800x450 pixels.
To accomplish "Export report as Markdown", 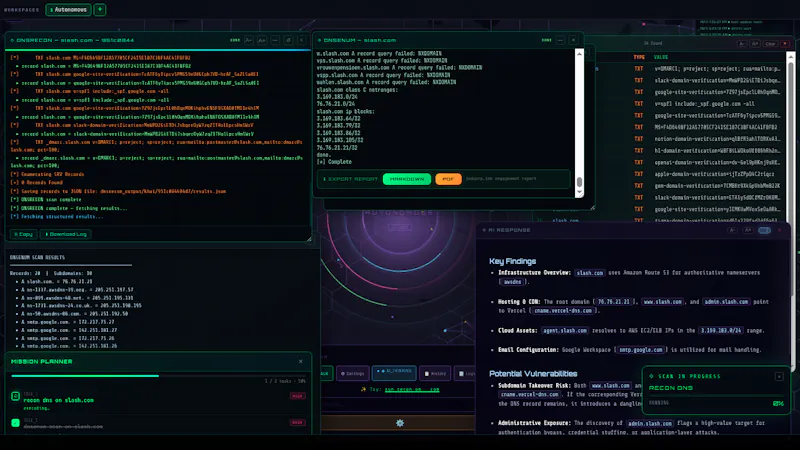I will 407,179.
